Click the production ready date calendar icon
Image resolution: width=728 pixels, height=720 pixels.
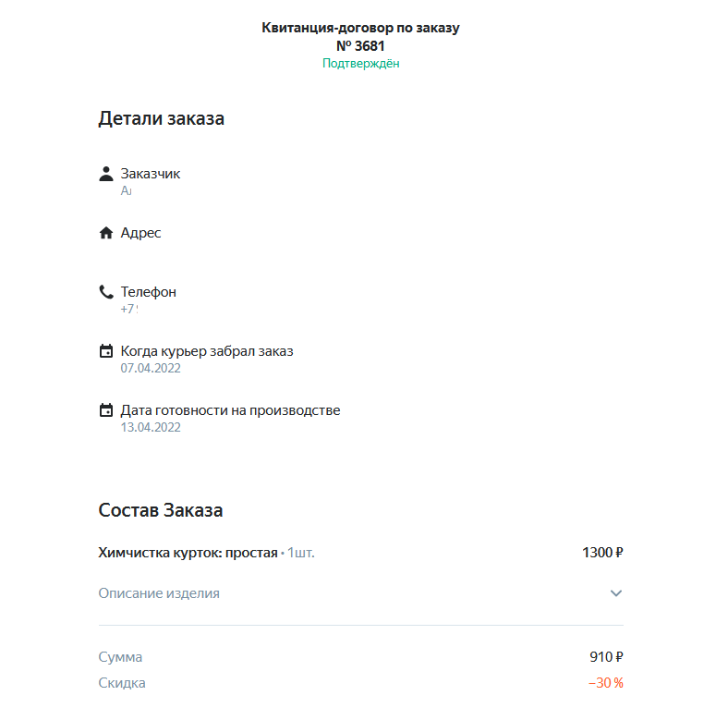[106, 410]
